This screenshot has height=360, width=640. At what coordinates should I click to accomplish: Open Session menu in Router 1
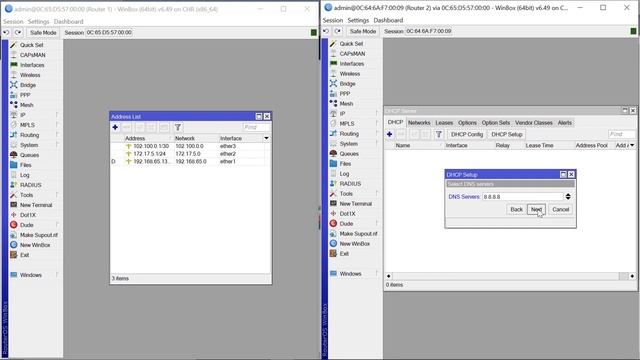pyautogui.click(x=13, y=22)
